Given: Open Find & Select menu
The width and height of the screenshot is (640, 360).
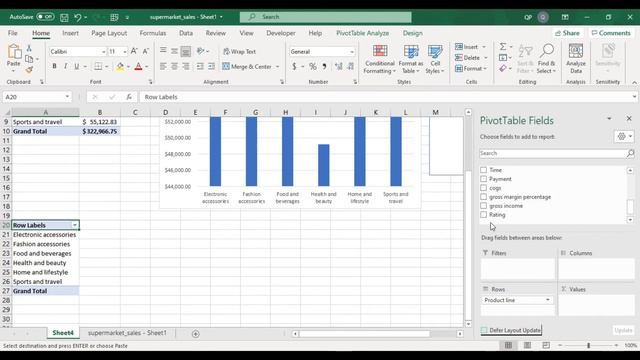Looking at the screenshot, I should pyautogui.click(x=547, y=60).
